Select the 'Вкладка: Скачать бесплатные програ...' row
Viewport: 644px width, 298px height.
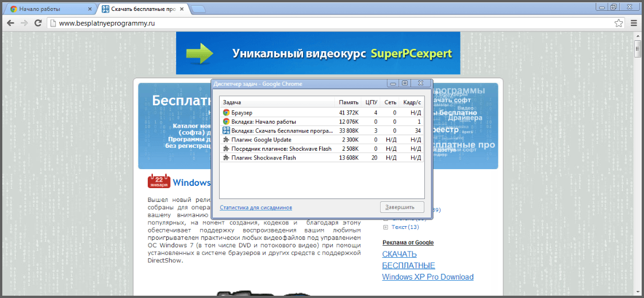tap(321, 131)
